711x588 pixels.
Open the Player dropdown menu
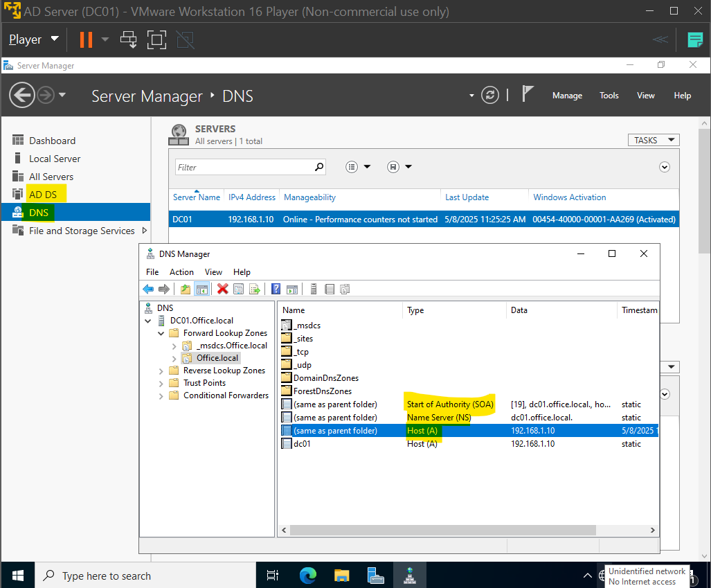[33, 39]
